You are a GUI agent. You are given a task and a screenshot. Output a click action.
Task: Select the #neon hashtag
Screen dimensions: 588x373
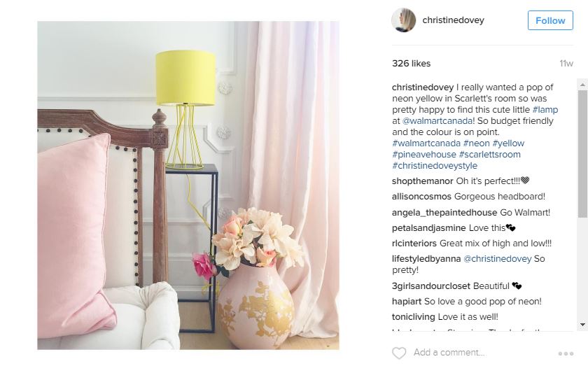(476, 143)
